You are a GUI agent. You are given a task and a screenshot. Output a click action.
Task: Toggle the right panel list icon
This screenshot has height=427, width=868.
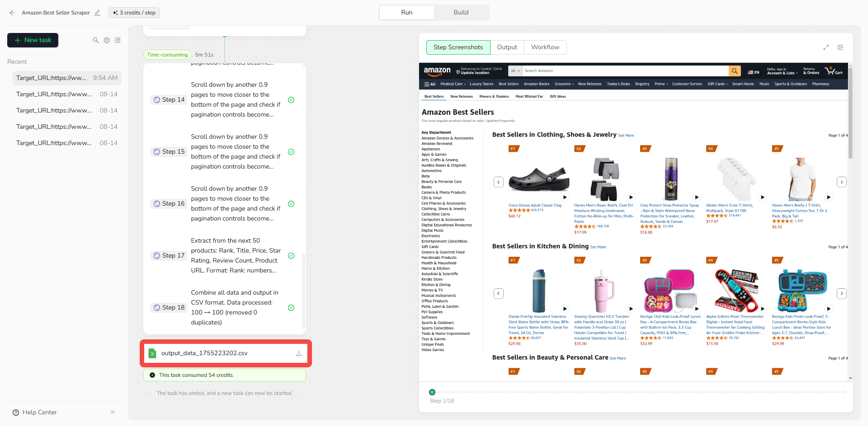click(x=840, y=47)
